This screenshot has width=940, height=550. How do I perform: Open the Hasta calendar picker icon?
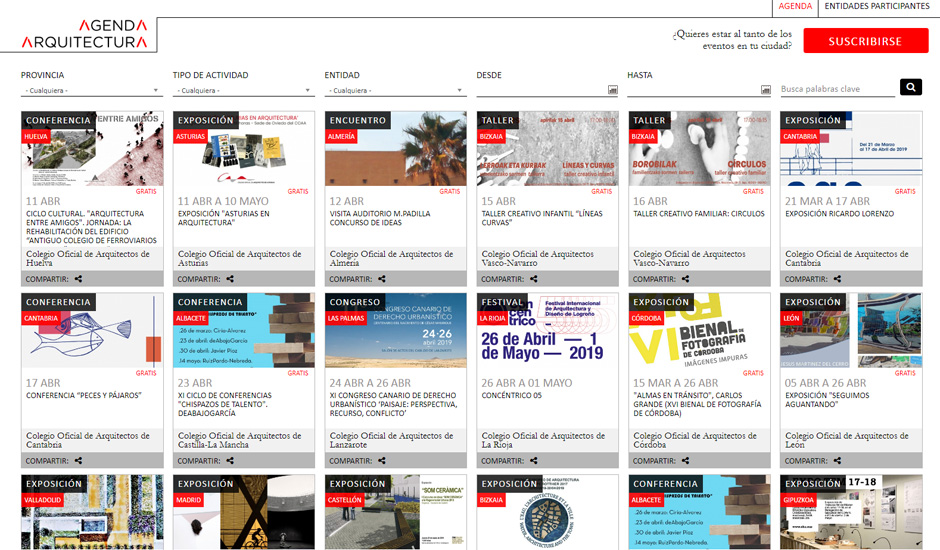(766, 90)
